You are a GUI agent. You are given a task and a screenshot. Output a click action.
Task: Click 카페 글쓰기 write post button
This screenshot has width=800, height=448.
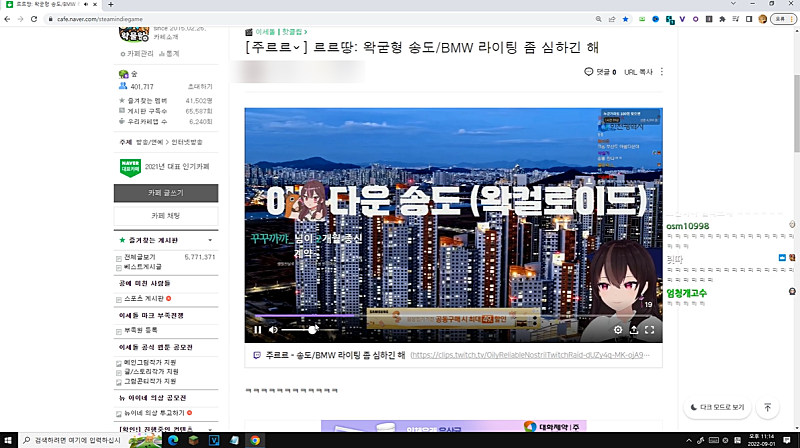click(166, 193)
